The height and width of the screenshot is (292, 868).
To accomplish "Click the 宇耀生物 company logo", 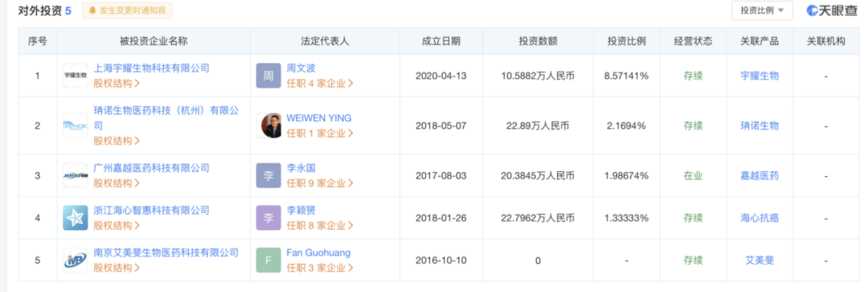I will pyautogui.click(x=76, y=76).
